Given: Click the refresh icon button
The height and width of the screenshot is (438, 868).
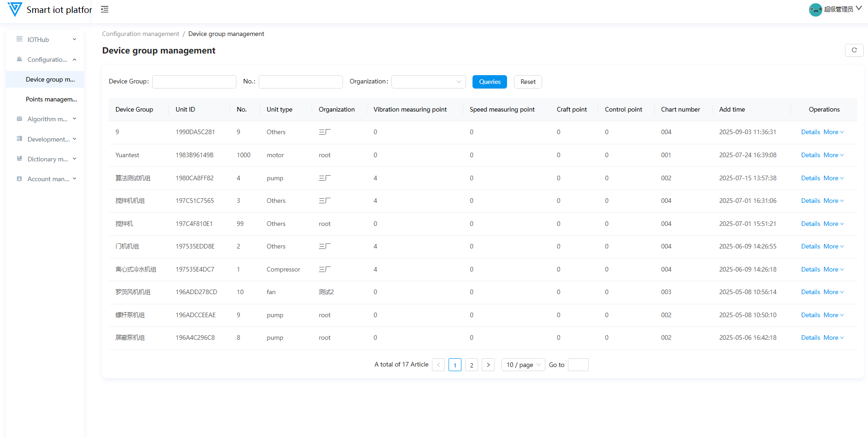Looking at the screenshot, I should pyautogui.click(x=854, y=50).
